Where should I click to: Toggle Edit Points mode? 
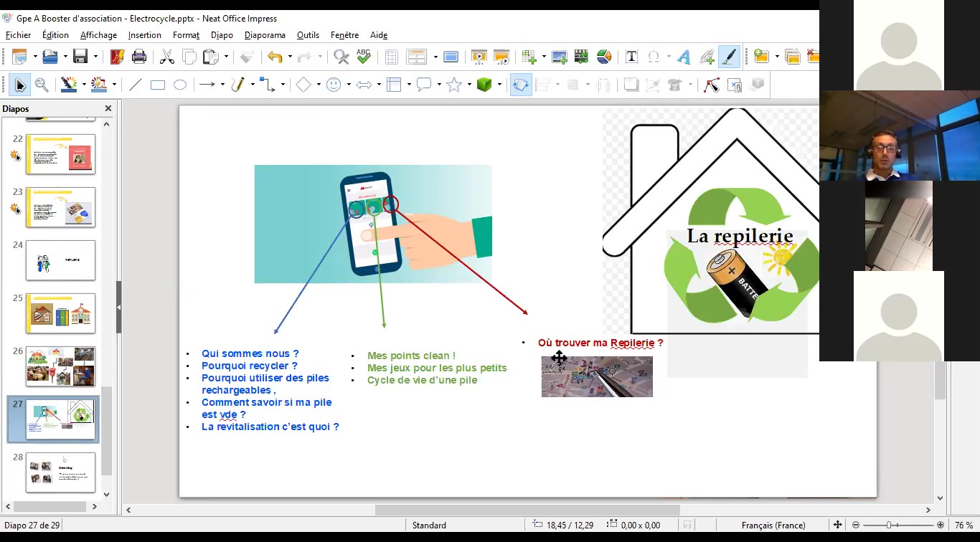(711, 85)
